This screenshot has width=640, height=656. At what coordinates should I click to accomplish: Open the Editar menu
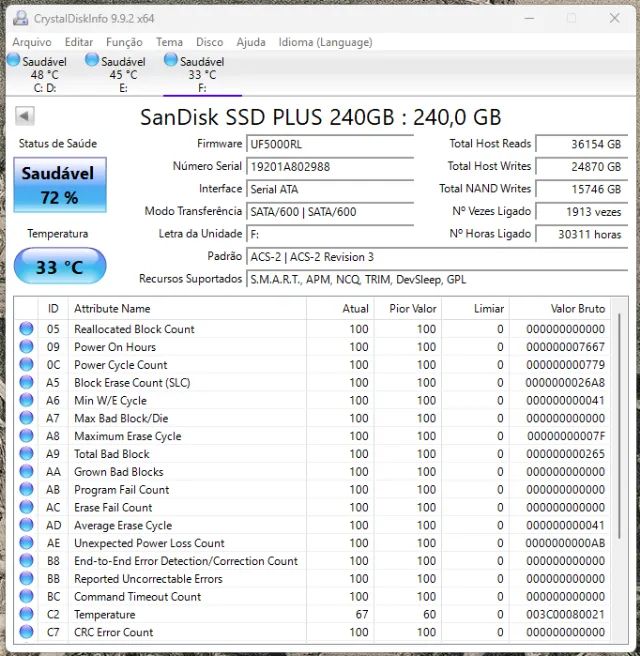click(x=79, y=42)
